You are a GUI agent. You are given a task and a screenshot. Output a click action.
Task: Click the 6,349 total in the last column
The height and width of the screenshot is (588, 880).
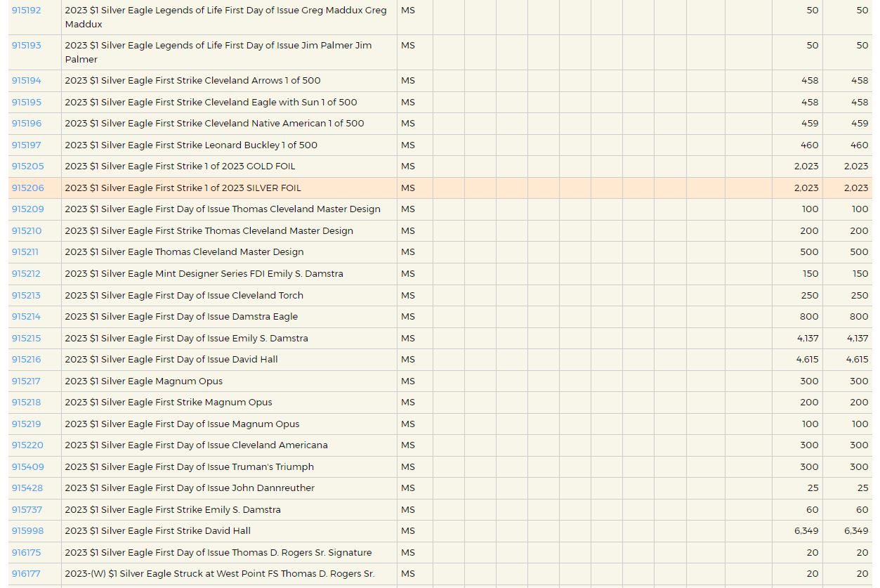tap(856, 531)
